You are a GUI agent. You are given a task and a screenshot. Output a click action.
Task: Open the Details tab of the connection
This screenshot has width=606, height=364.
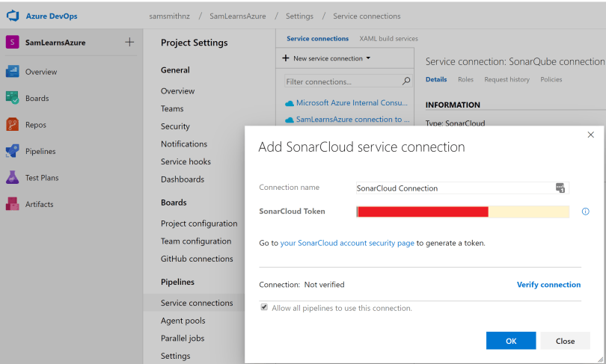(x=436, y=79)
